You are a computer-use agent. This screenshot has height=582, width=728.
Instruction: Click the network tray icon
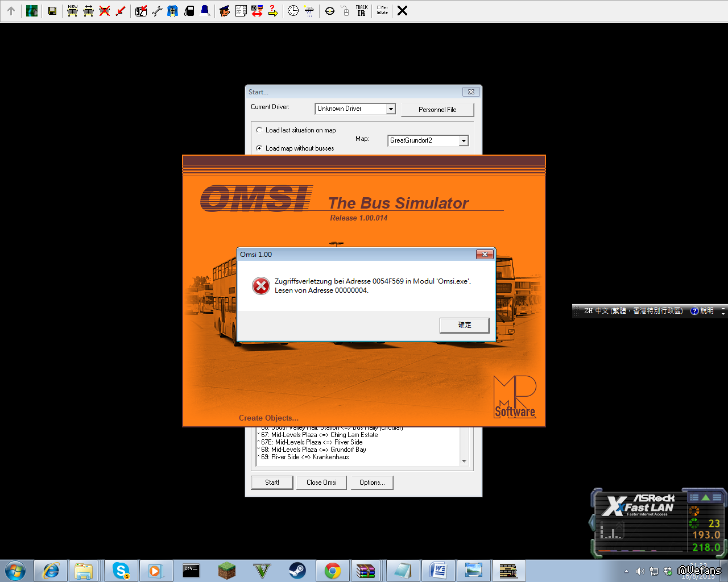pyautogui.click(x=654, y=571)
